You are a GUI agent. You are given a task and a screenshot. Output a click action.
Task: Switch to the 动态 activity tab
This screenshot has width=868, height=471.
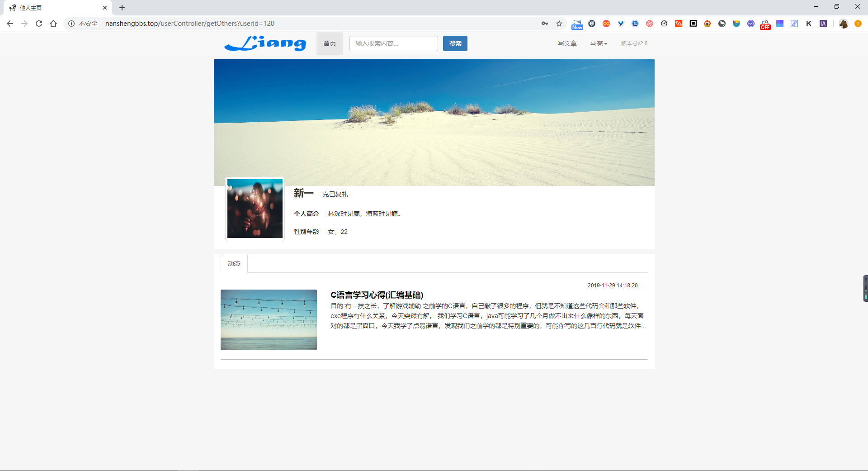pyautogui.click(x=234, y=263)
